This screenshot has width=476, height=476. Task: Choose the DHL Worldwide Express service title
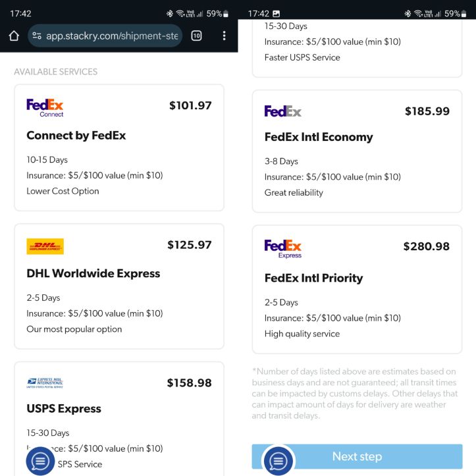click(93, 273)
